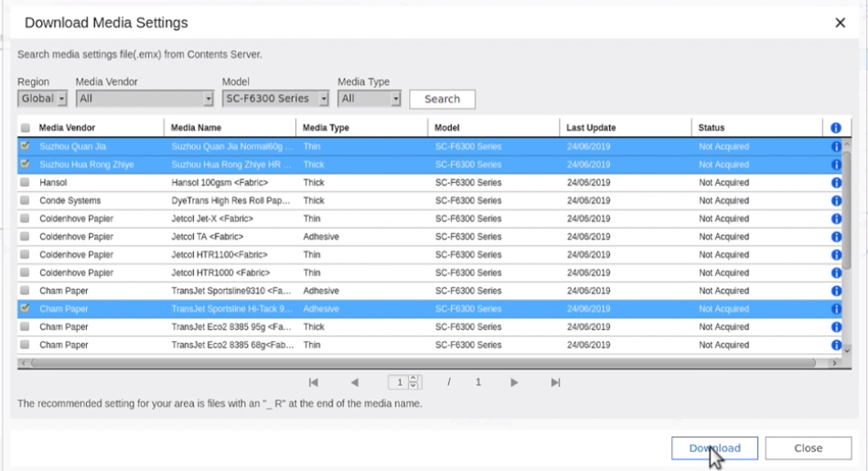Screen dimensions: 868x471
Task: Advance to the next results page
Action: 515,382
